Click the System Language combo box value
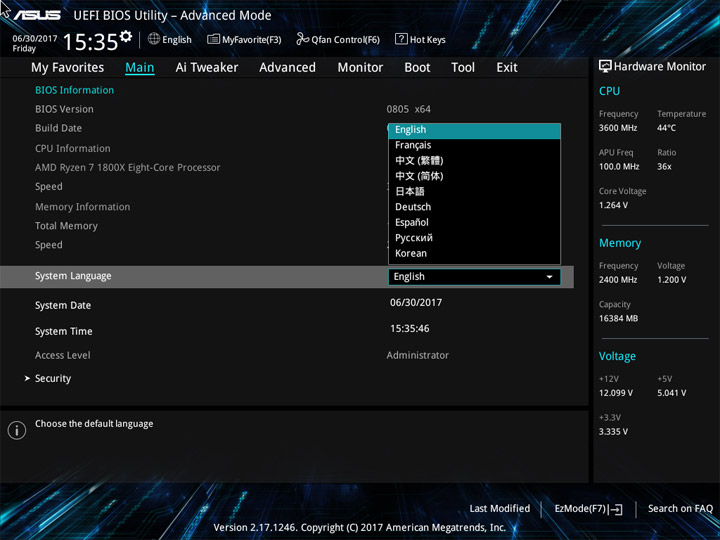 tap(474, 277)
